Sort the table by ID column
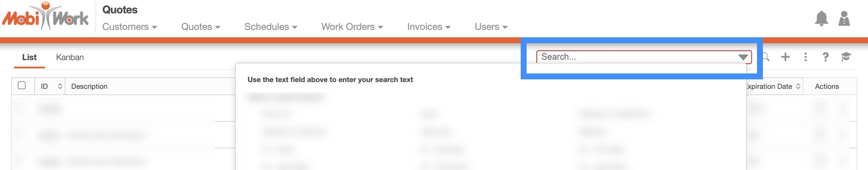This screenshot has height=170, width=868. click(60, 86)
